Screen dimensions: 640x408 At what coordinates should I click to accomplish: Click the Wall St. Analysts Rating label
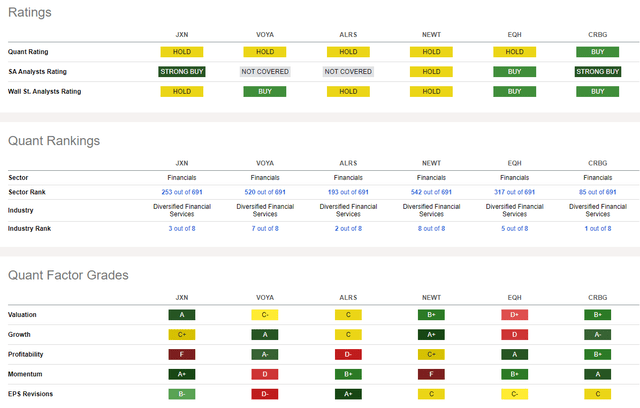[x=44, y=91]
